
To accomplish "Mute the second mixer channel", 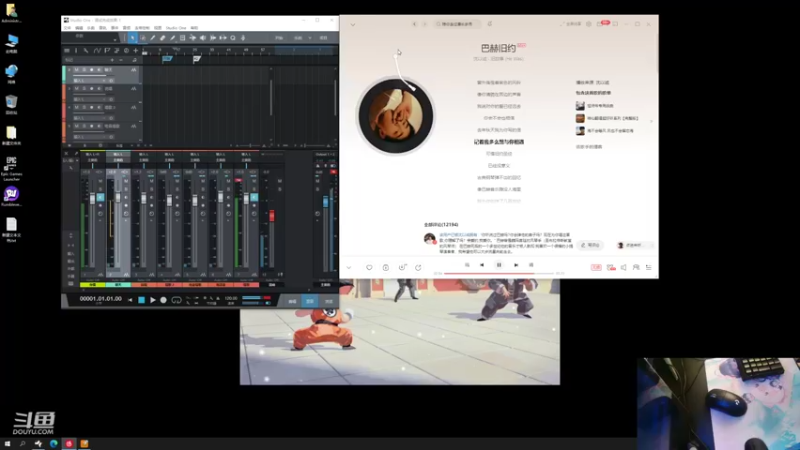I will tap(126, 181).
